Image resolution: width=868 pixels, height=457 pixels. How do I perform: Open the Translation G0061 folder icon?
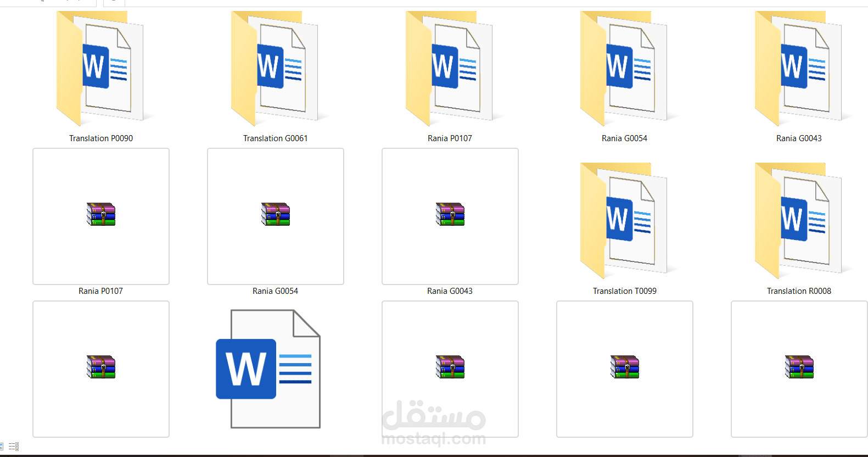click(x=275, y=69)
